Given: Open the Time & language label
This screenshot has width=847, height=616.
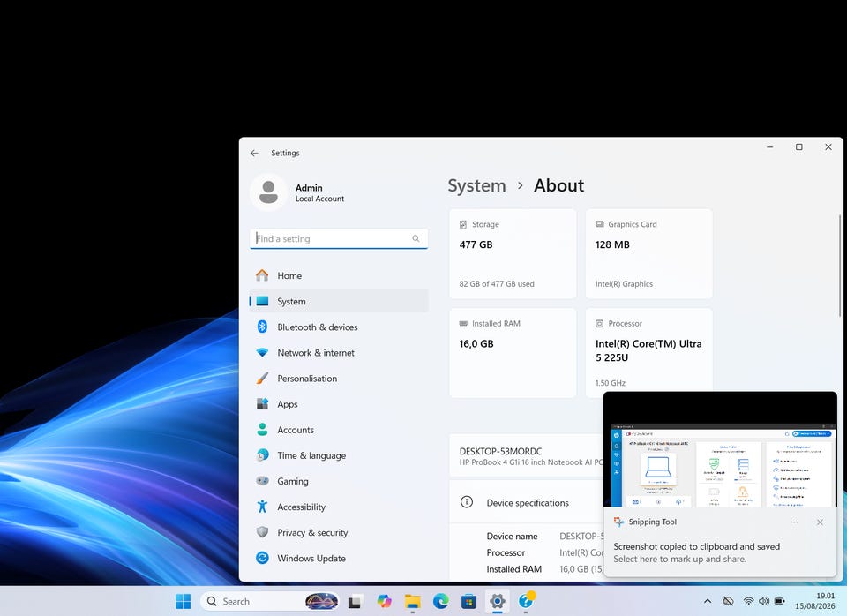Looking at the screenshot, I should pyautogui.click(x=311, y=456).
